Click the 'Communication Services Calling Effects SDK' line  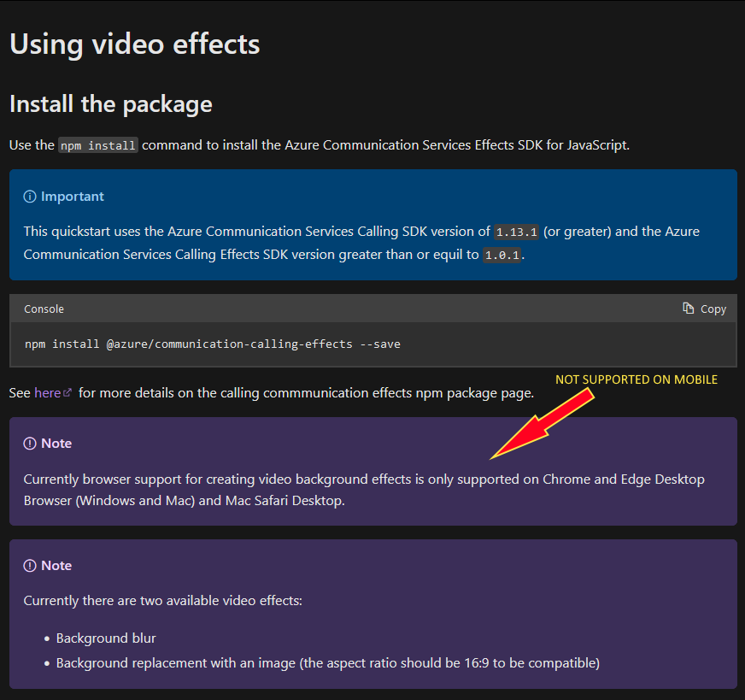[274, 255]
